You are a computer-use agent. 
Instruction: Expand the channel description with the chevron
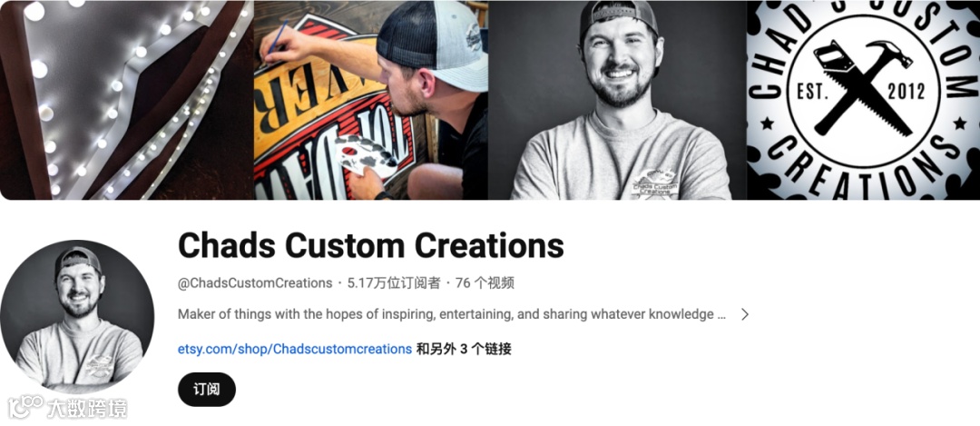(x=744, y=314)
